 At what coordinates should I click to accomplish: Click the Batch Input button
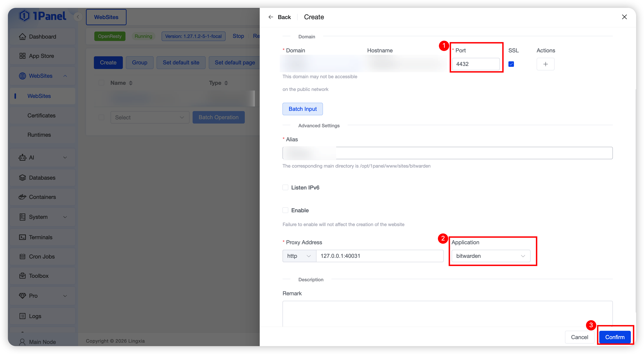[302, 109]
